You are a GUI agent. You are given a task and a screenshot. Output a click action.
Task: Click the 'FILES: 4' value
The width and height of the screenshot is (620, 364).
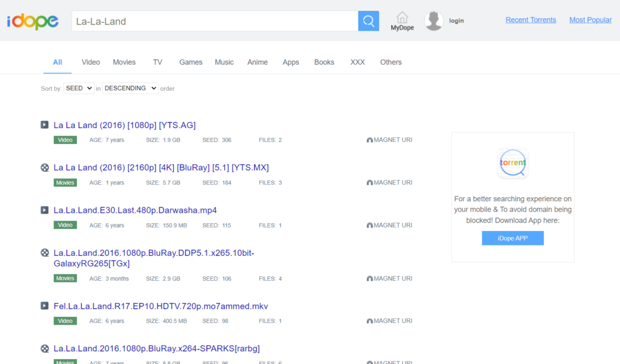(x=270, y=279)
